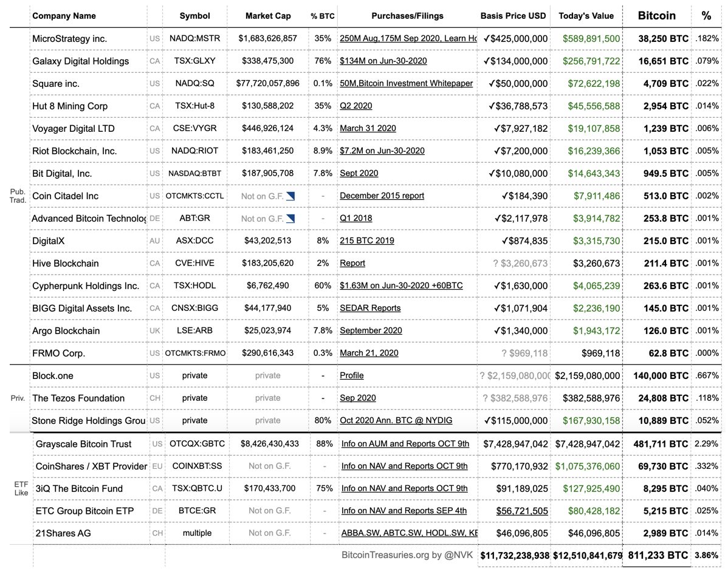This screenshot has width=728, height=577.
Task: Open Grayscale's Info on AUM and Reports link
Action: [x=405, y=443]
